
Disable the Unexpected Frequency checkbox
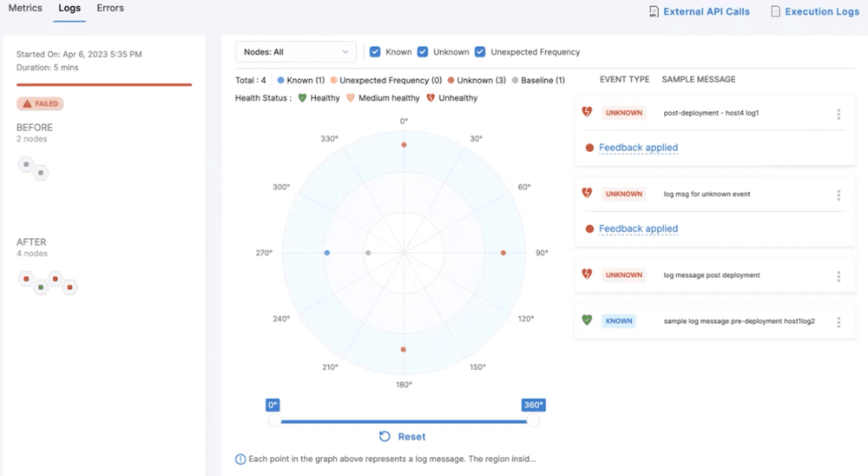coord(481,52)
